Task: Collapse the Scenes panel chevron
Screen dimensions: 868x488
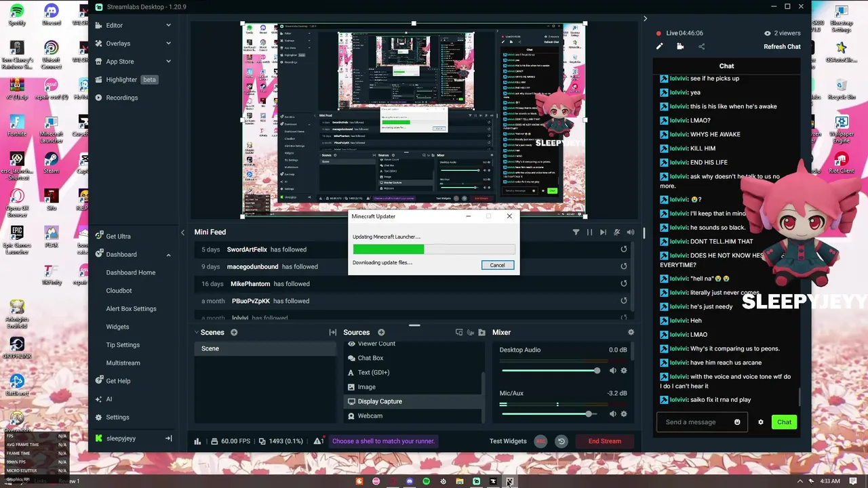Action: click(197, 332)
